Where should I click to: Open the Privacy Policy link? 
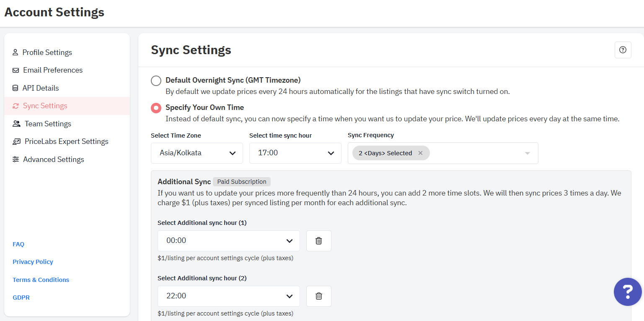[33, 262]
